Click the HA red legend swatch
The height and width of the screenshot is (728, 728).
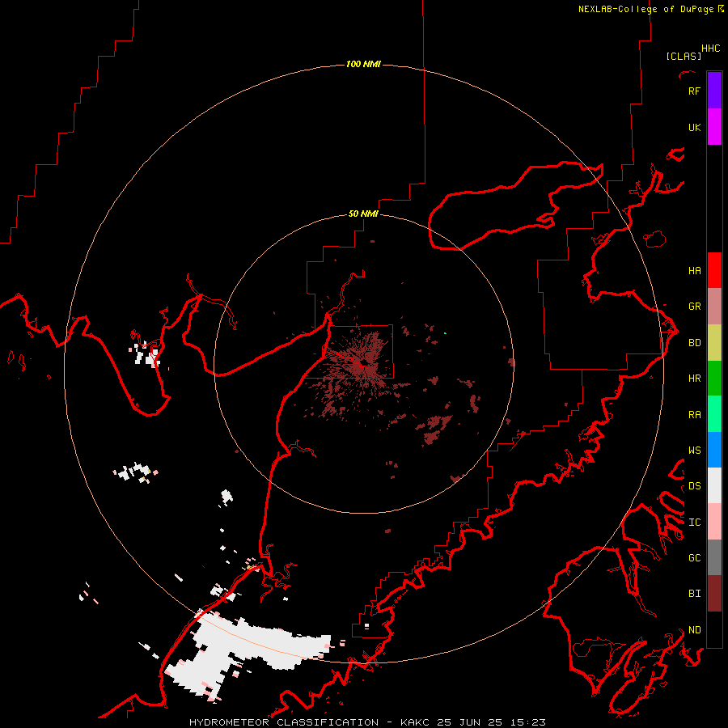click(x=714, y=270)
